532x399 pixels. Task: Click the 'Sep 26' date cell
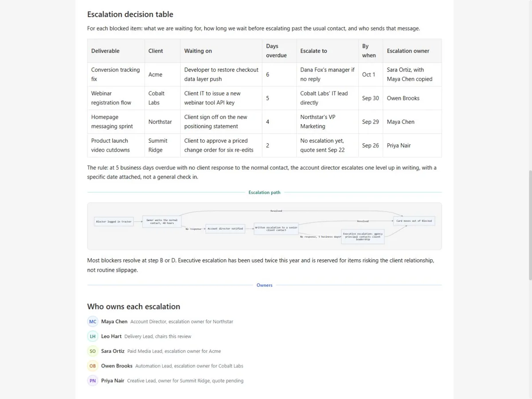(x=371, y=145)
